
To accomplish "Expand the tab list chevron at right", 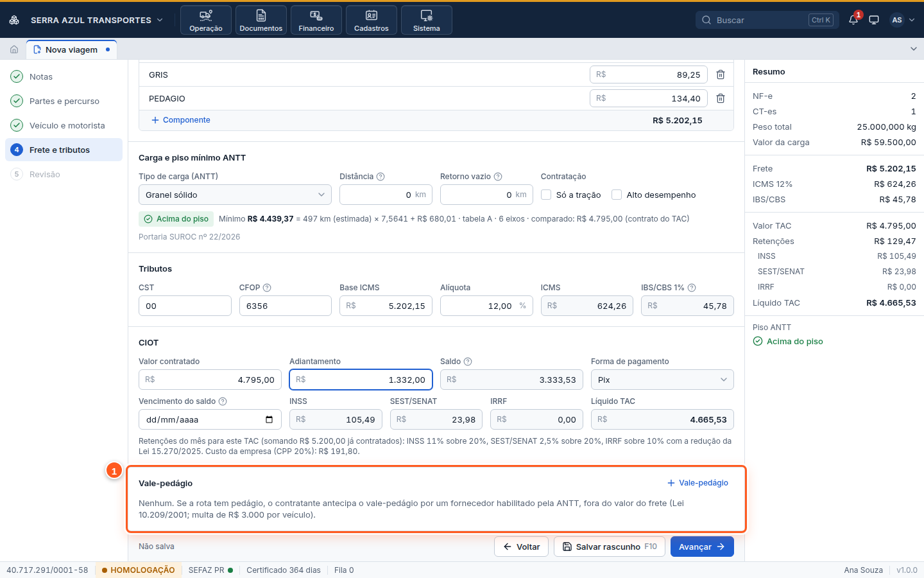I will point(914,49).
